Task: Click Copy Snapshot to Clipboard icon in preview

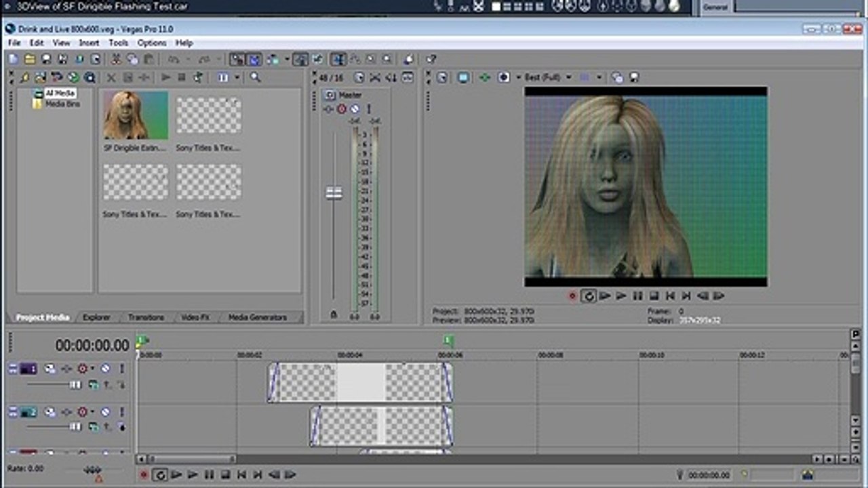Action: click(617, 77)
